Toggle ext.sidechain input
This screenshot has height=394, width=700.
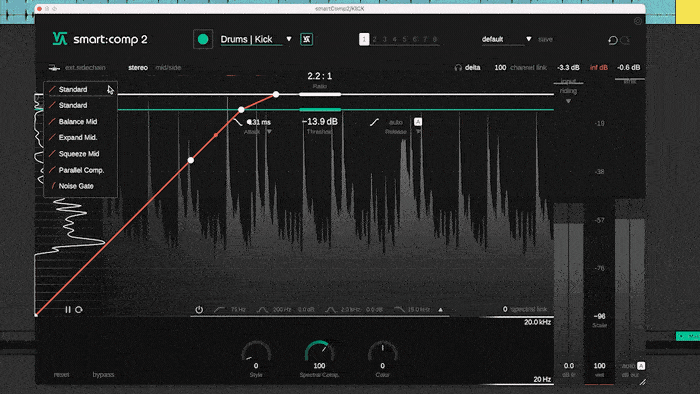coord(85,67)
